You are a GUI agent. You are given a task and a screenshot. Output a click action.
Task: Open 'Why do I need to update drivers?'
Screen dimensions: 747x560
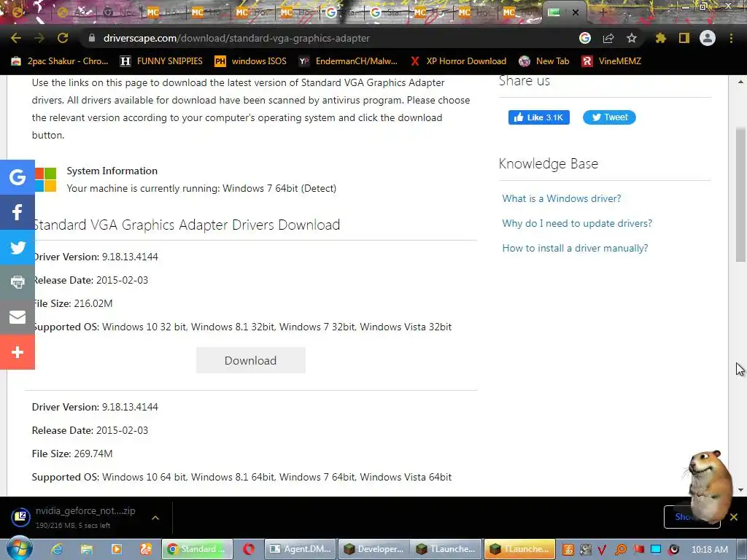coord(577,223)
